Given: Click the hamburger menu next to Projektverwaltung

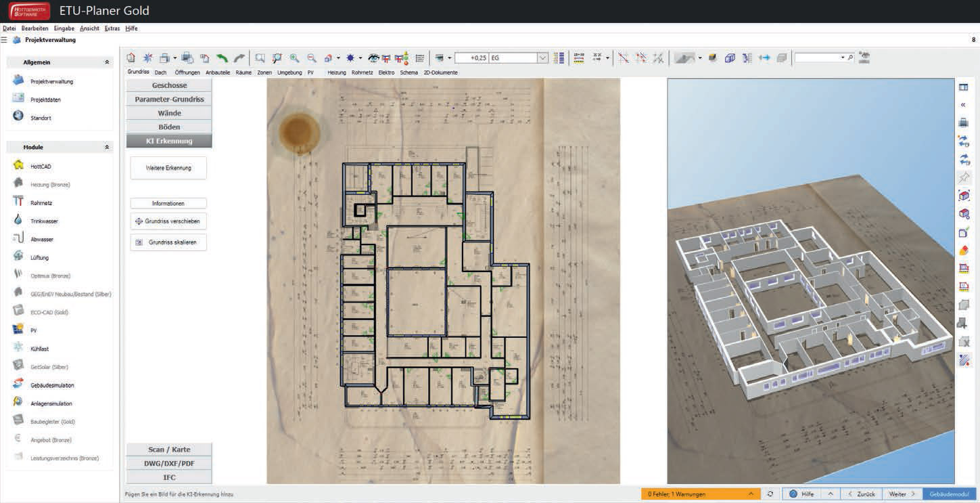Looking at the screenshot, I should click(x=4, y=40).
